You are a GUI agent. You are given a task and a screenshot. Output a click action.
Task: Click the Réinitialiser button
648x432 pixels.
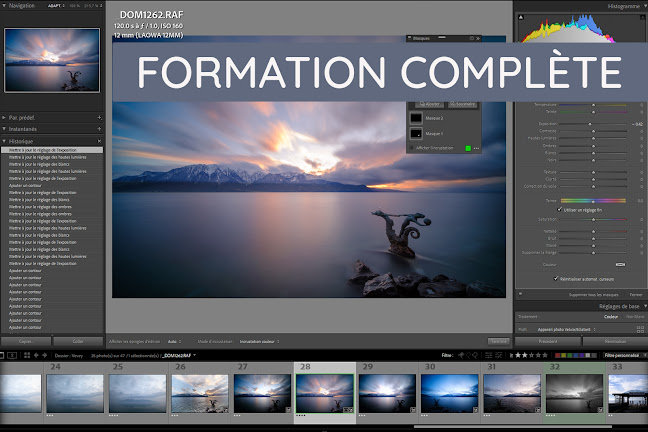[x=615, y=341]
